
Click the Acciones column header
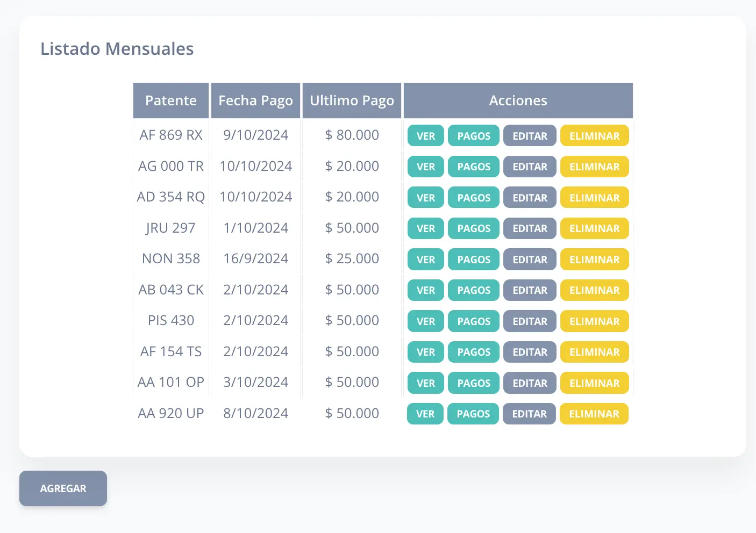click(x=518, y=100)
